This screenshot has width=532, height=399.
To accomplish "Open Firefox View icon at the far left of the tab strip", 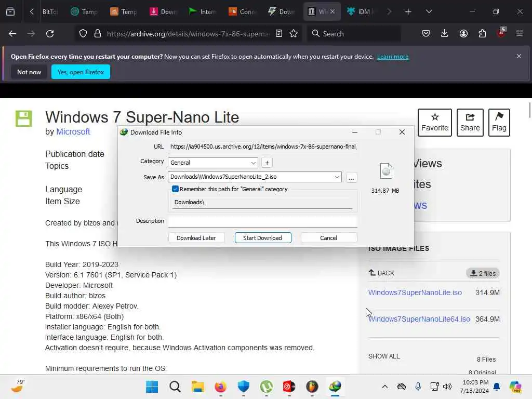I will point(10,12).
